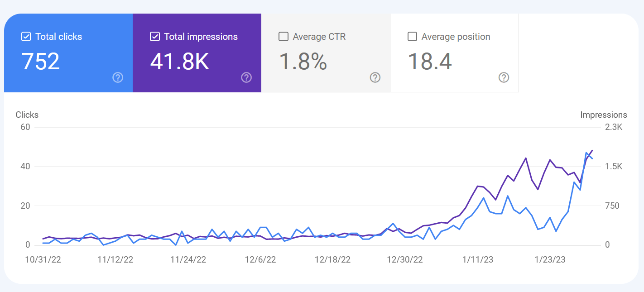Viewport: 644px width, 292px height.
Task: Enable the Average CTR checkbox
Action: pos(284,37)
